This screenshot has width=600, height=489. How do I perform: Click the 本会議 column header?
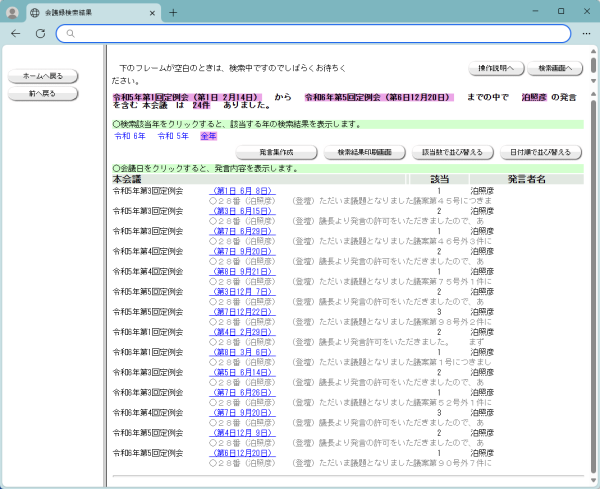(x=259, y=179)
